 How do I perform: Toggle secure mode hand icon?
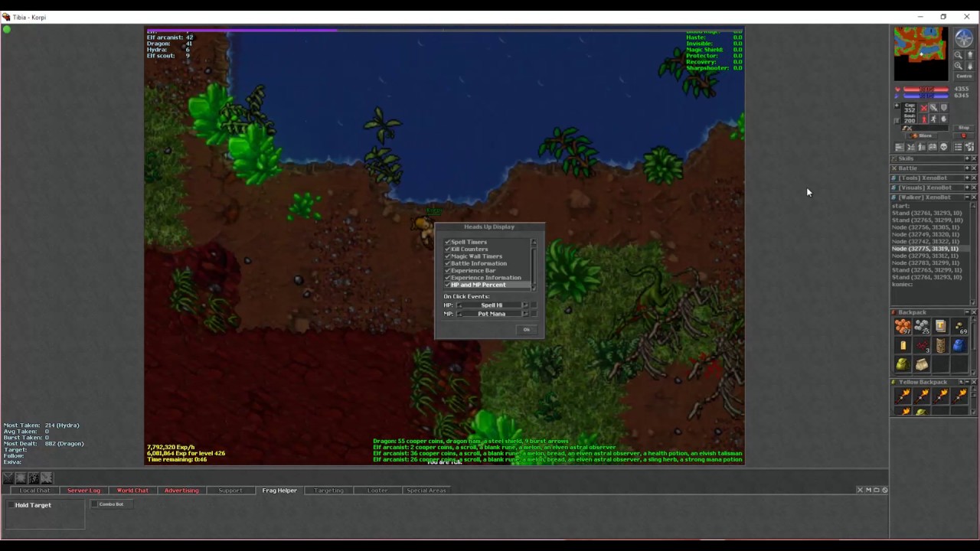tap(943, 119)
